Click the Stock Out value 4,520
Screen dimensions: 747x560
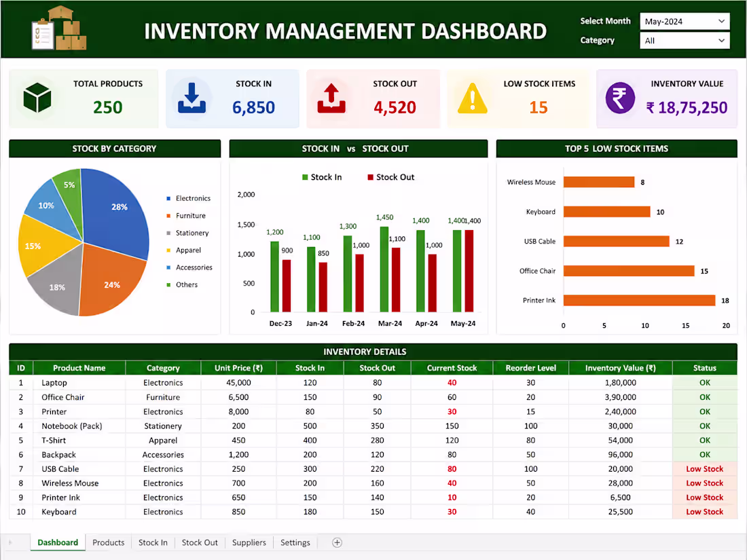(x=395, y=107)
